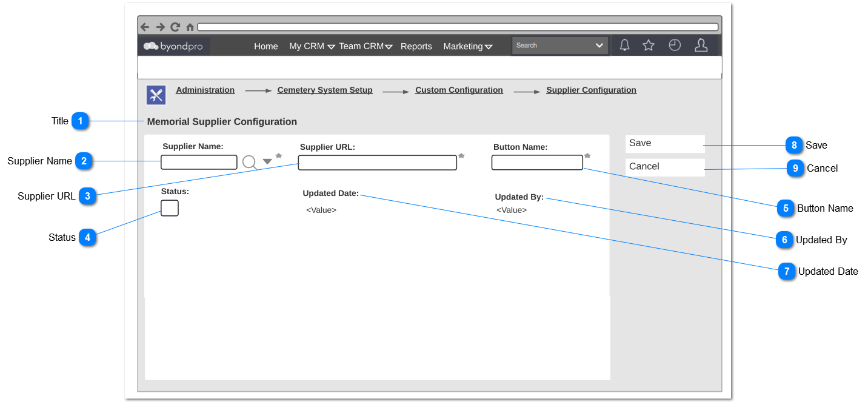Click the Updated By label

pyautogui.click(x=519, y=197)
